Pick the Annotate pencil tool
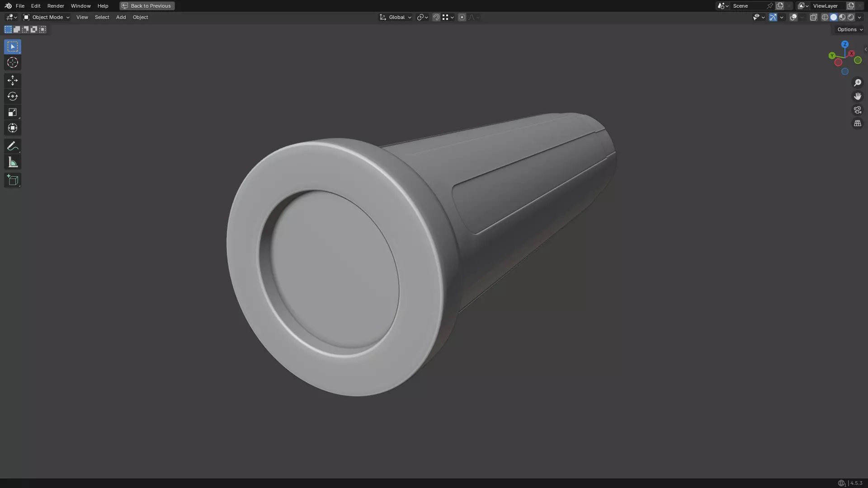The width and height of the screenshot is (868, 488). (13, 146)
